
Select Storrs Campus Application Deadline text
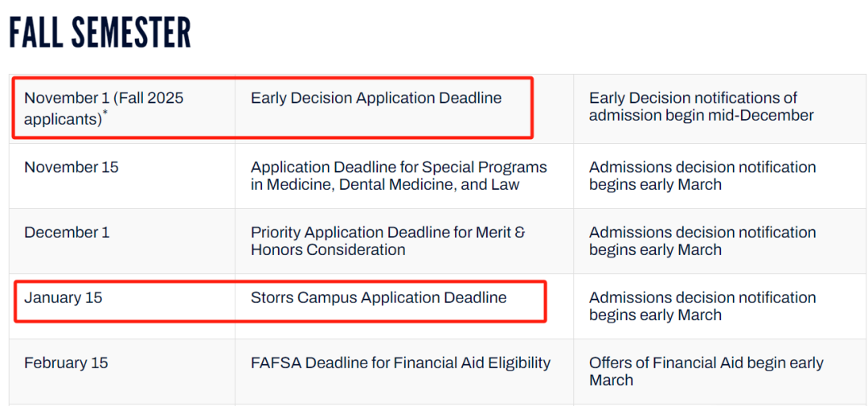[379, 297]
